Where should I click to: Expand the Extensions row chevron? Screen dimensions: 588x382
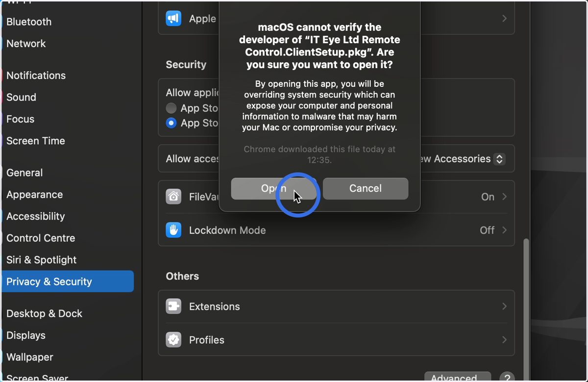[x=504, y=306]
